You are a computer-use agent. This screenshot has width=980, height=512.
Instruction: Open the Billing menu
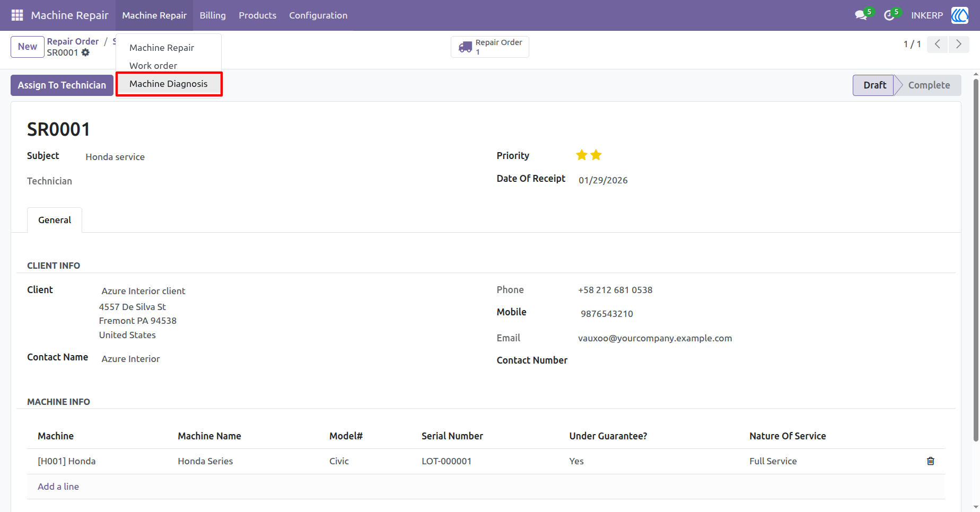(213, 15)
